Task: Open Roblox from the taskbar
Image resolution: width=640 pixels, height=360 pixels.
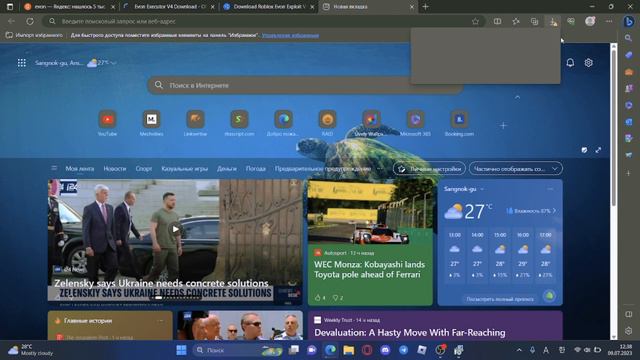Action: pyautogui.click(x=422, y=350)
